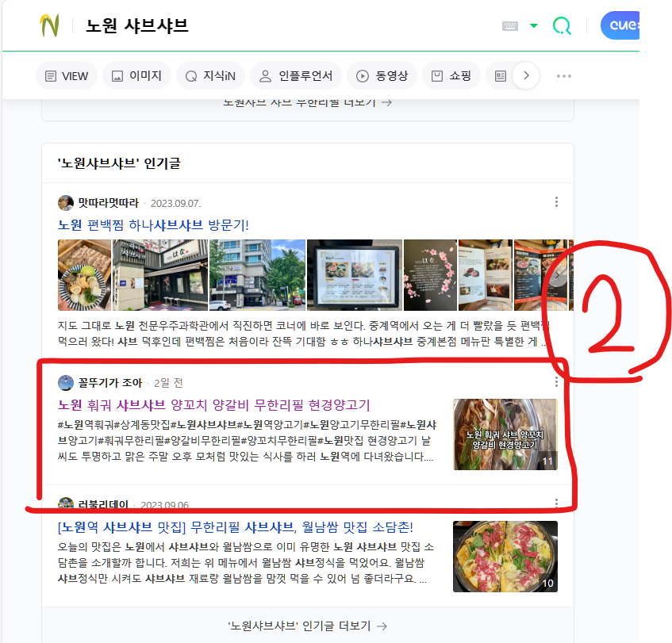Switch to the 동영상 tab
The width and height of the screenshot is (672, 643).
tap(382, 76)
